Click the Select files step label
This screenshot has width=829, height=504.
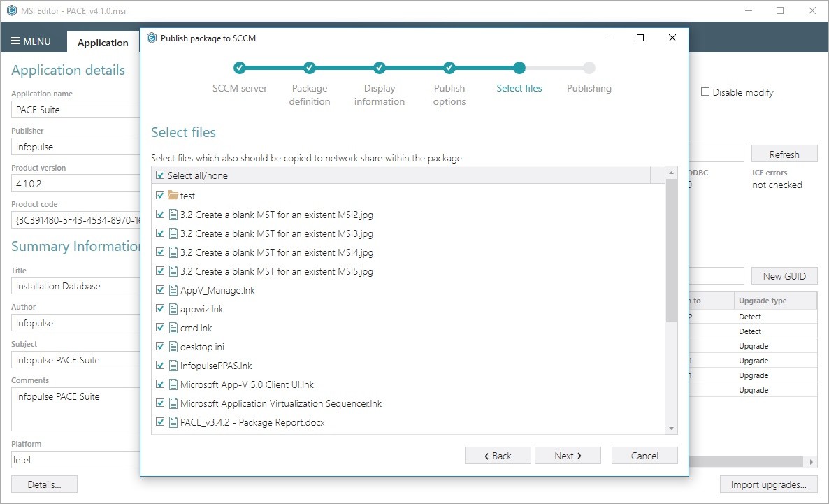pyautogui.click(x=519, y=88)
